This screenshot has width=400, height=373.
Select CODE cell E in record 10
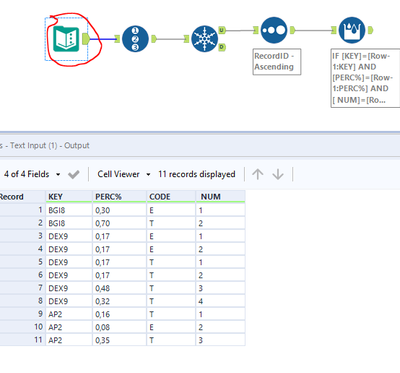pos(171,327)
